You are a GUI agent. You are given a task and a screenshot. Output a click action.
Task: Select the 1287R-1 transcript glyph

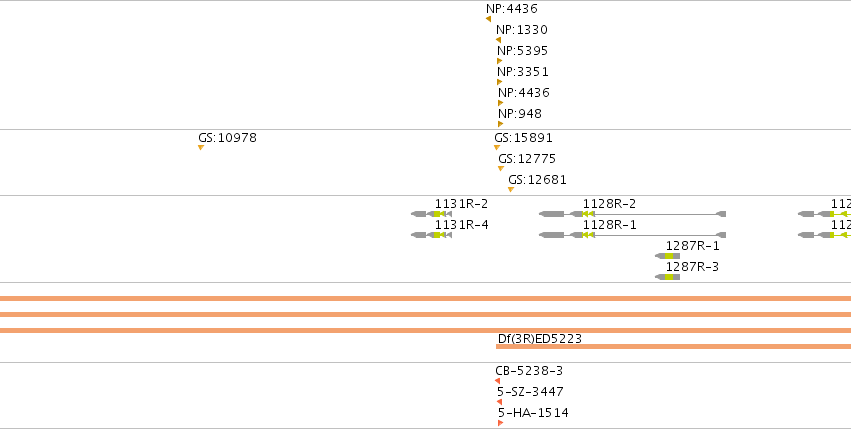tap(668, 256)
